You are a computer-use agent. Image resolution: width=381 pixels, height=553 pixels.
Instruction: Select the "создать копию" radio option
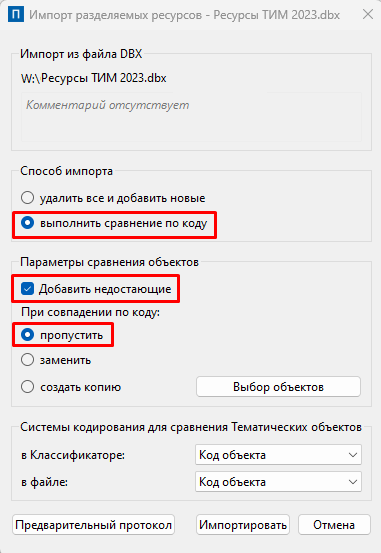click(71, 387)
